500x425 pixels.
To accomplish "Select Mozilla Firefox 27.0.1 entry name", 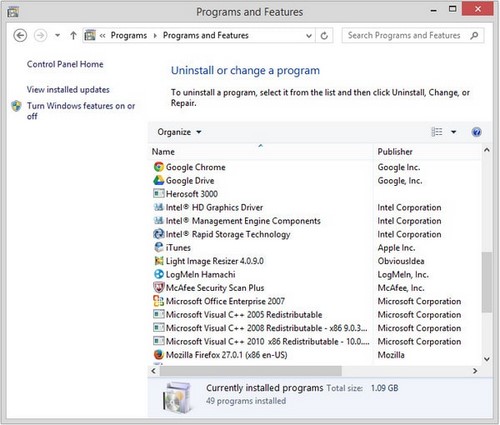I will [x=227, y=355].
